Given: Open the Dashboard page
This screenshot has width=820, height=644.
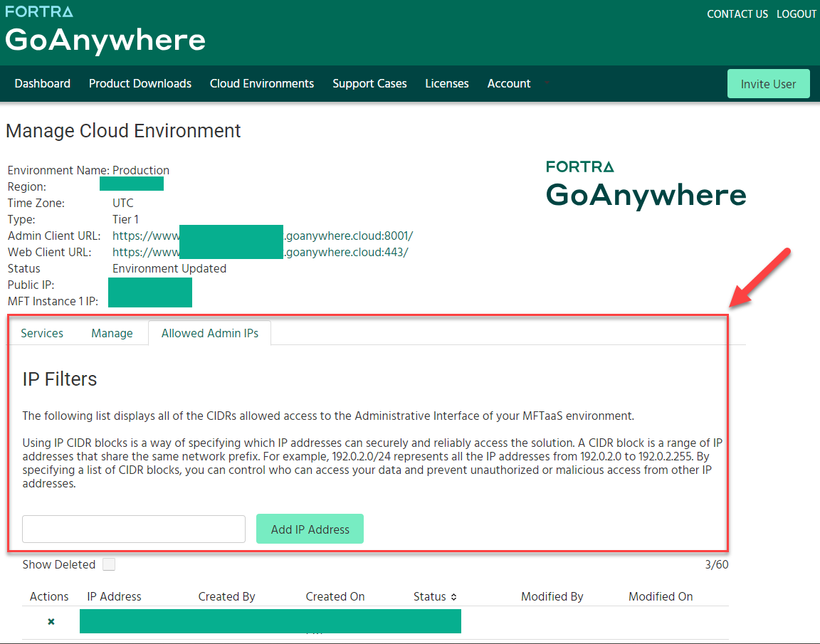Looking at the screenshot, I should tap(43, 83).
